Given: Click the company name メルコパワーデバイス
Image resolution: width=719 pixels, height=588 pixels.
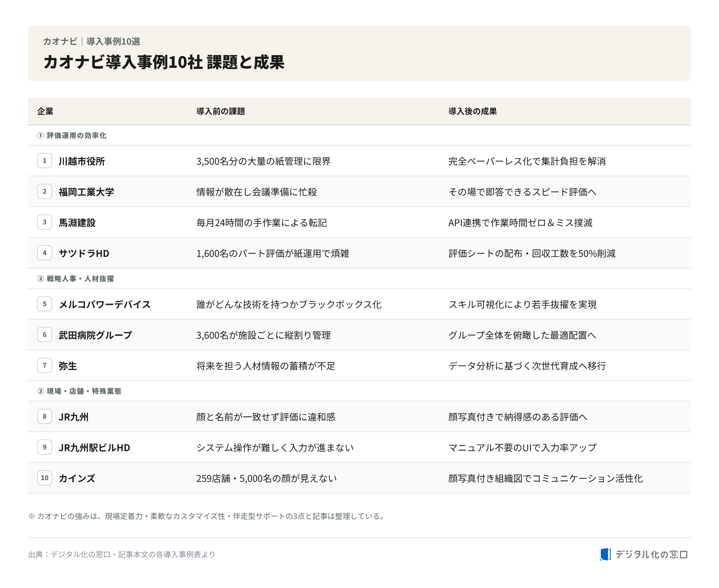Looking at the screenshot, I should (105, 304).
